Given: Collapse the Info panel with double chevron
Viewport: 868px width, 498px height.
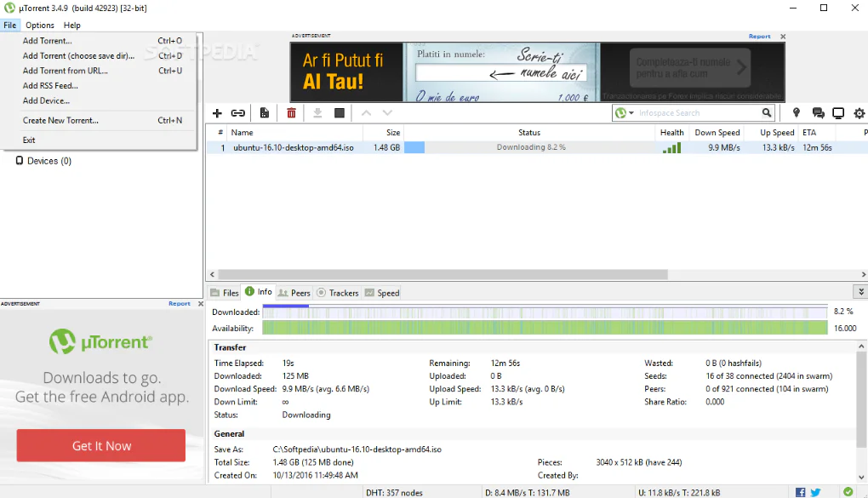Looking at the screenshot, I should point(861,291).
